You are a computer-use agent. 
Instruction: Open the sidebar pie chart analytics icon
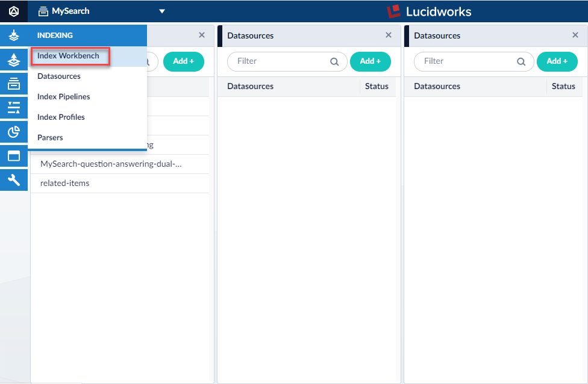(x=14, y=131)
